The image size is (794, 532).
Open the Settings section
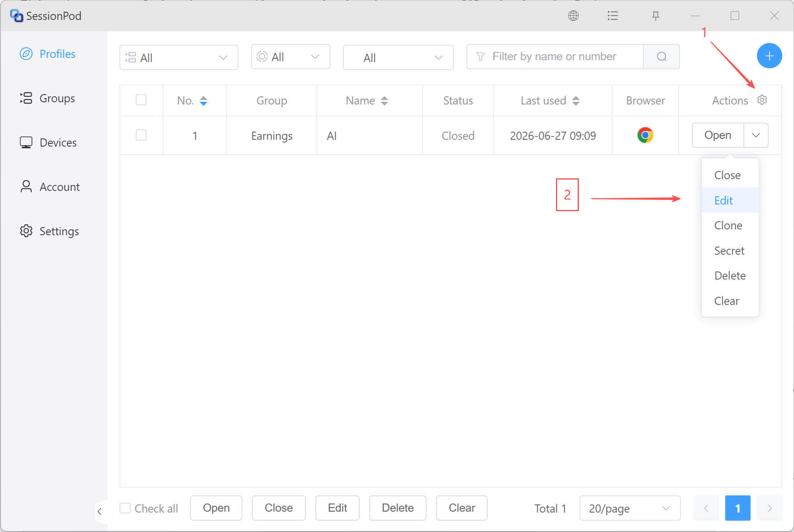point(49,231)
